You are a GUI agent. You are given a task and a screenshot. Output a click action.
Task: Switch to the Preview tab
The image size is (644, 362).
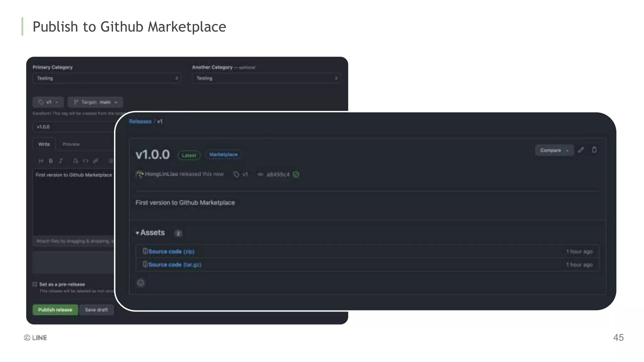coord(71,144)
